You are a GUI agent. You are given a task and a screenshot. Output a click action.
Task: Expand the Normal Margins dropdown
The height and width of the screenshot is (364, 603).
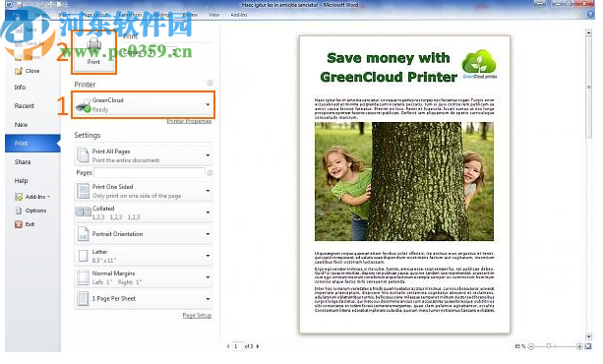143,277
